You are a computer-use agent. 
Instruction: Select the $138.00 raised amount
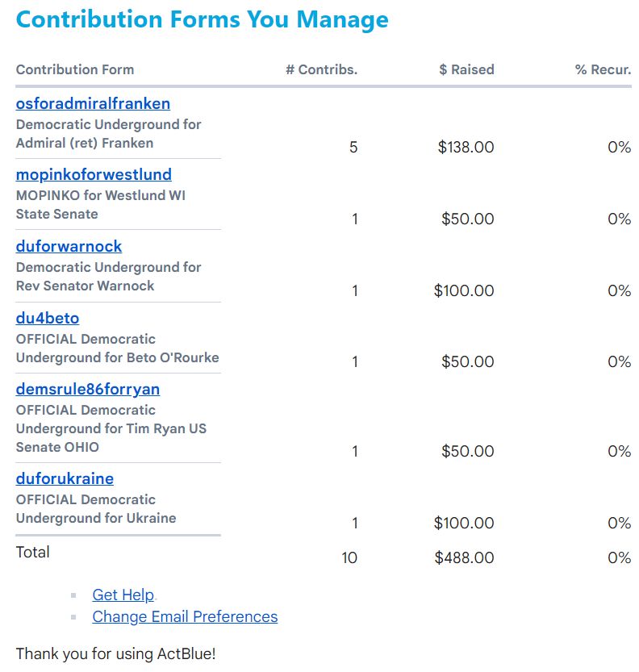pyautogui.click(x=466, y=148)
